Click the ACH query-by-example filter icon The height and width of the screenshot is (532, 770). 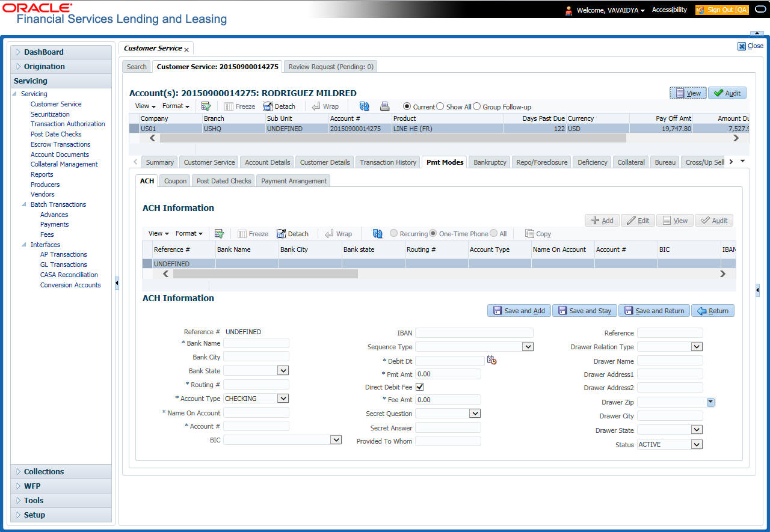pyautogui.click(x=219, y=234)
